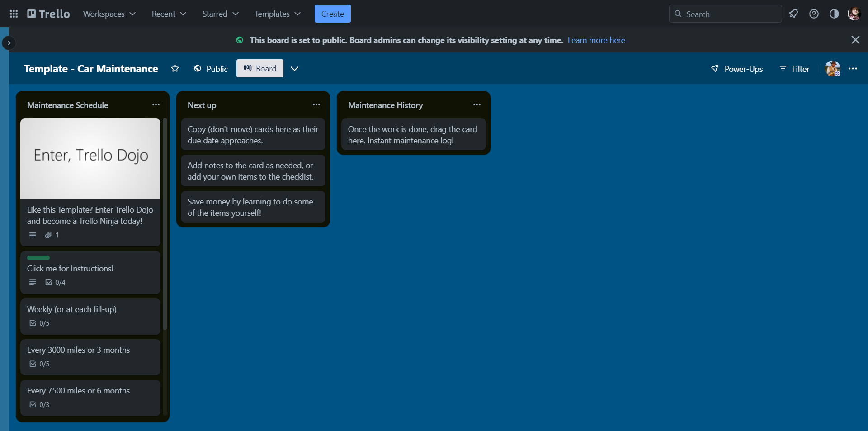
Task: Open the Recent menu
Action: [169, 14]
